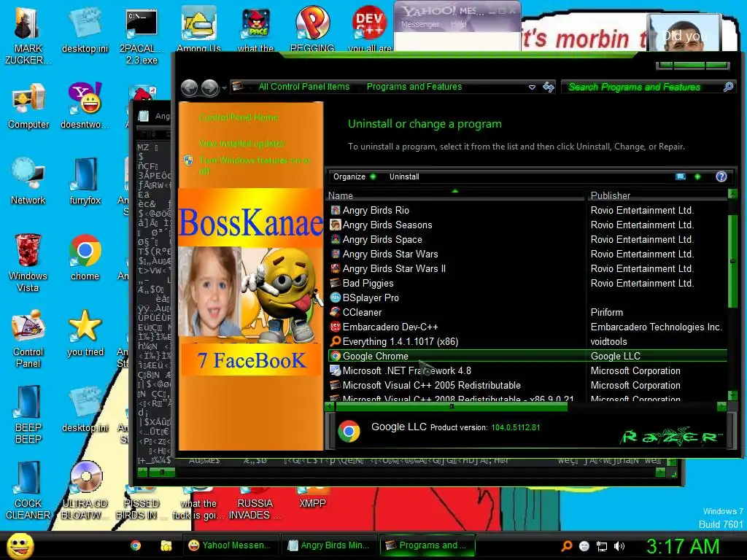Screen dimensions: 747x560
Task: Click the refresh icon next to address bar
Action: (x=549, y=87)
